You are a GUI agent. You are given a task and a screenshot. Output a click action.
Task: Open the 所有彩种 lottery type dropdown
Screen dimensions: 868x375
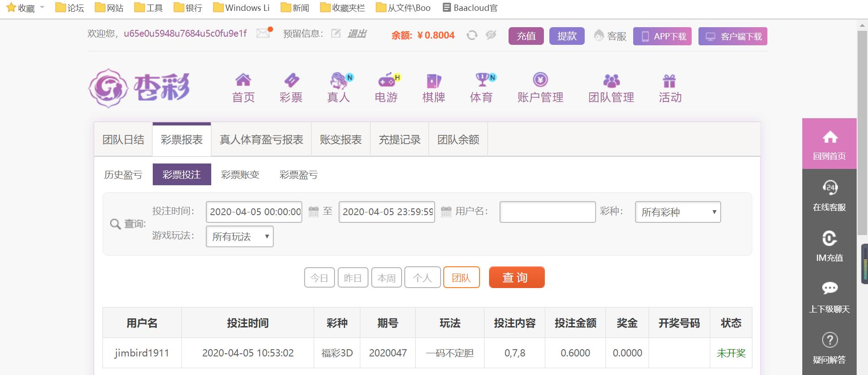click(678, 212)
